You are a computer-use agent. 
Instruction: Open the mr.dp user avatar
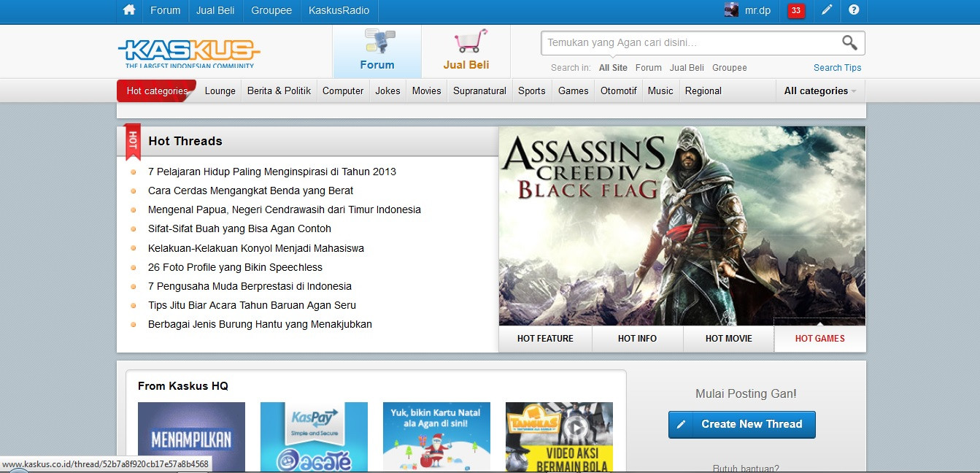[x=730, y=10]
